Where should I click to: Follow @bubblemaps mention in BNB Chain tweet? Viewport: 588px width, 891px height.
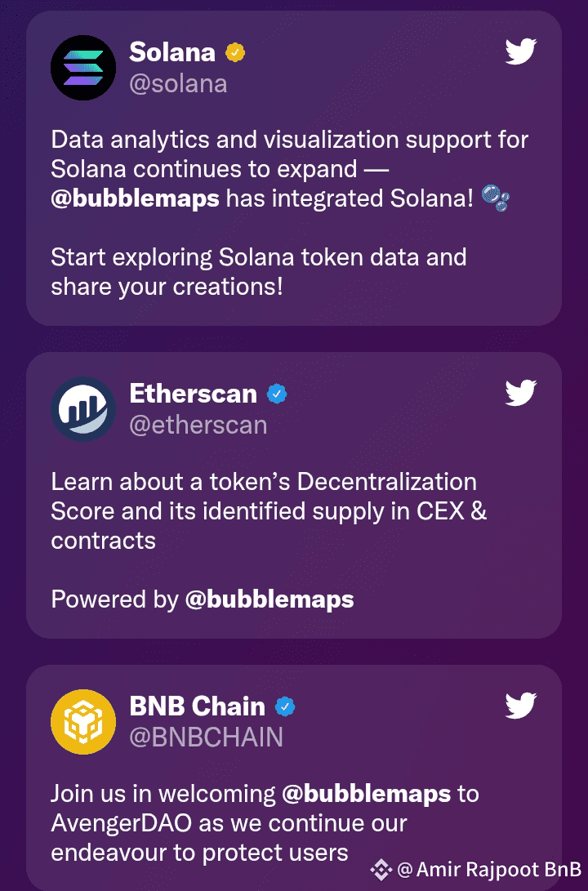[x=367, y=794]
